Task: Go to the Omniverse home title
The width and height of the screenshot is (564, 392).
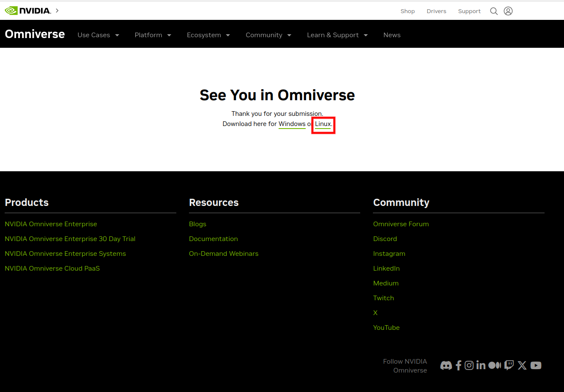Action: coord(35,34)
